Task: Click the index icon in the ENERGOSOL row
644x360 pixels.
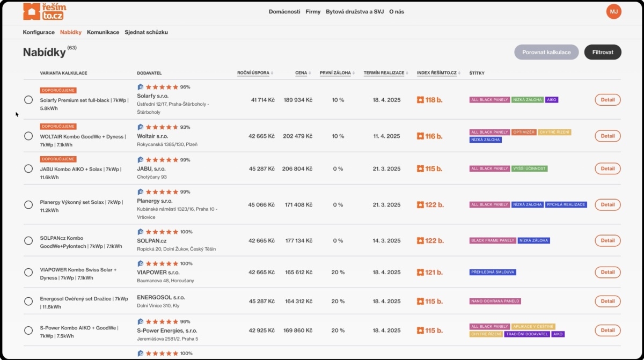Action: [420, 302]
